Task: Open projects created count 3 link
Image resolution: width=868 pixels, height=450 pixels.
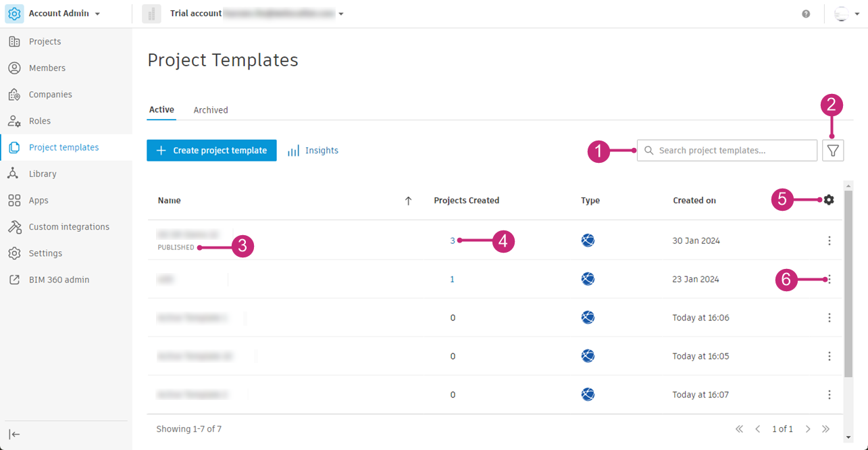Action: 453,241
